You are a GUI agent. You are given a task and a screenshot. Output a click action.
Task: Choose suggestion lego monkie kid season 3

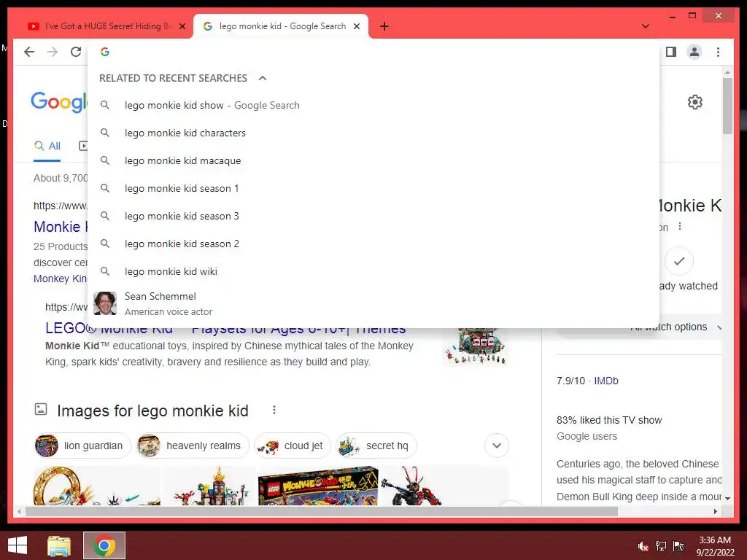(x=373, y=216)
